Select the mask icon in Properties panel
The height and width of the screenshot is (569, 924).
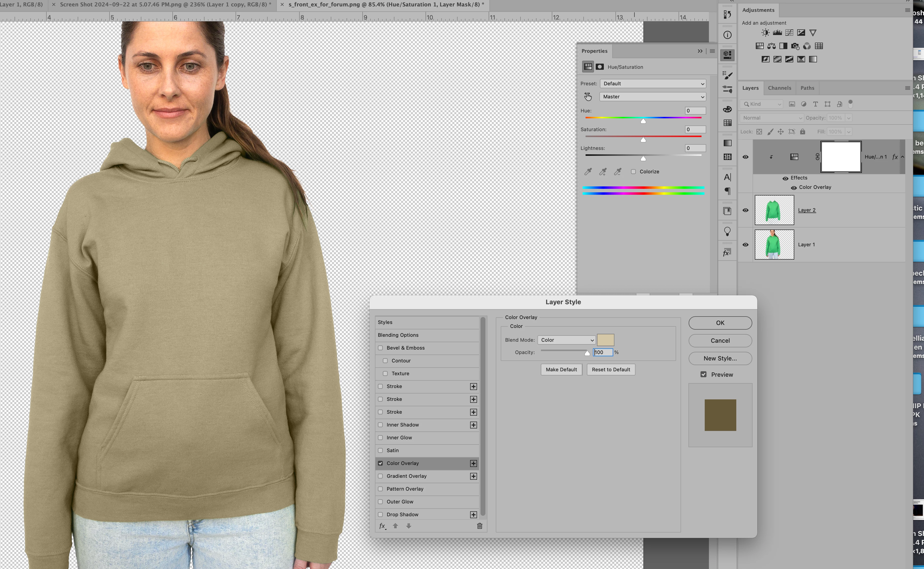coord(600,67)
